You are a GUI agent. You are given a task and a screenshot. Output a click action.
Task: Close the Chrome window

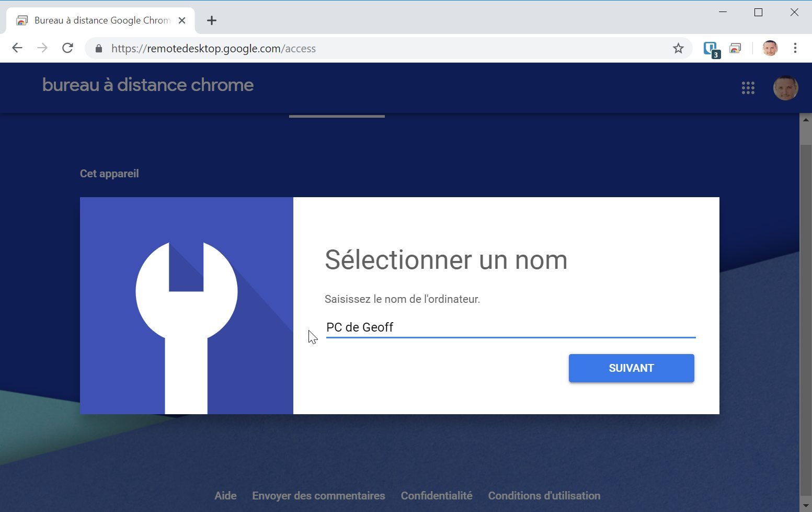click(x=794, y=12)
